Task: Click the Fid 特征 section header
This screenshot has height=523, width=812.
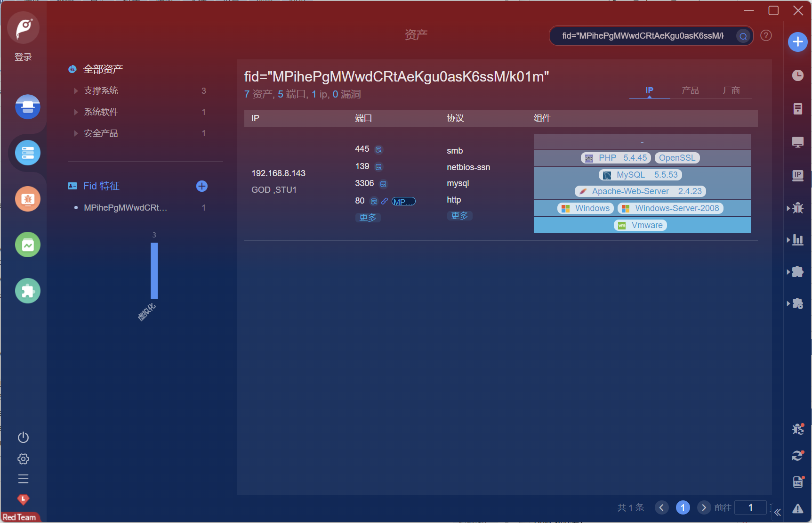Action: click(101, 186)
